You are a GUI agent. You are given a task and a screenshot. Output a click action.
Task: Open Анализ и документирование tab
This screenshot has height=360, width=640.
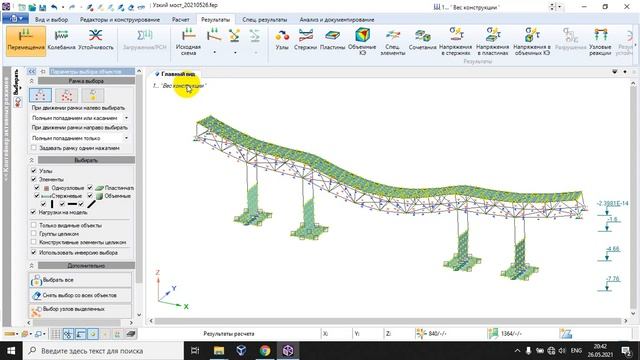[337, 20]
